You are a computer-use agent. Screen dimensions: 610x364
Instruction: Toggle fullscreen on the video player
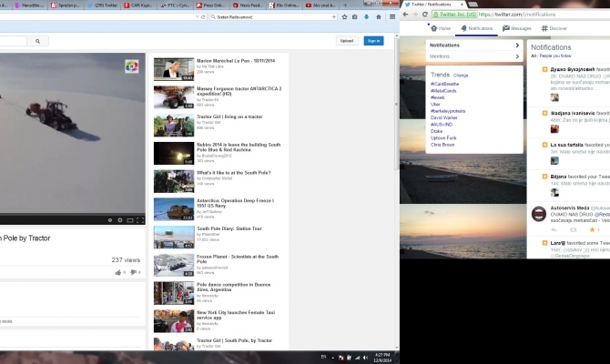(x=140, y=220)
